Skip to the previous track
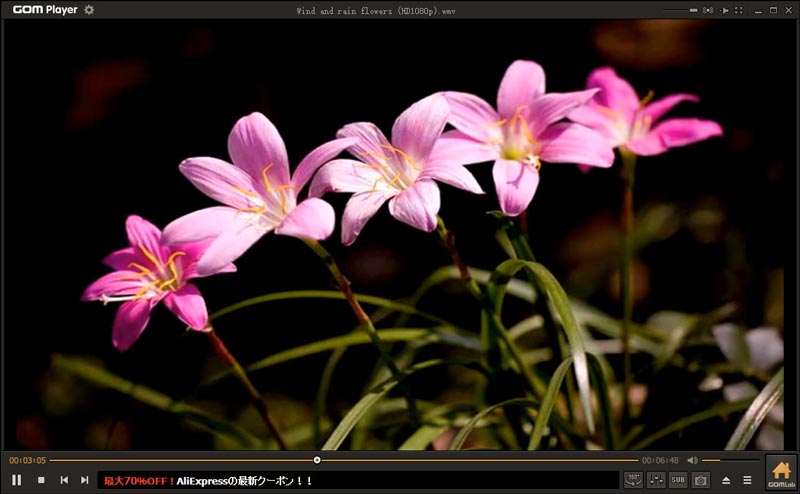The width and height of the screenshot is (800, 494). 64,480
